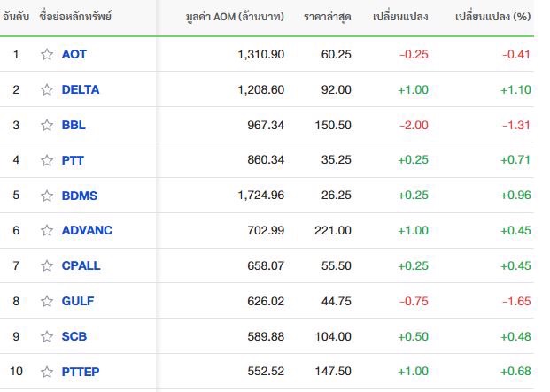Mark PTT star as favorite
The image size is (550, 392).
coord(47,160)
